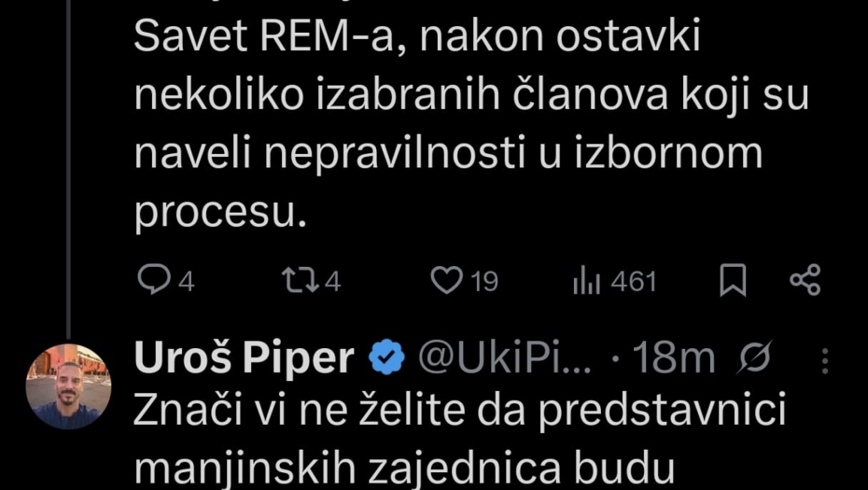Open more options on Uroš Piper's reply

(825, 359)
